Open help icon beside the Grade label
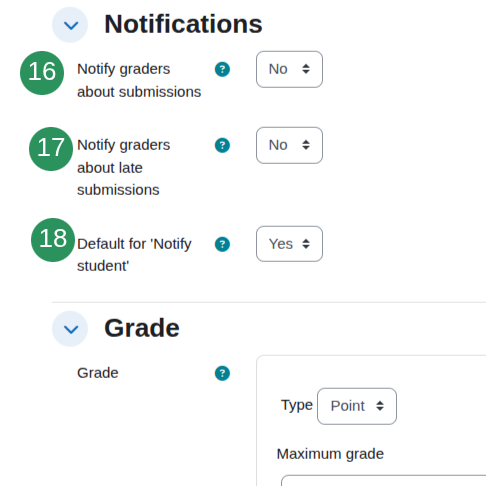Viewport: 486px width, 486px height. 222,373
